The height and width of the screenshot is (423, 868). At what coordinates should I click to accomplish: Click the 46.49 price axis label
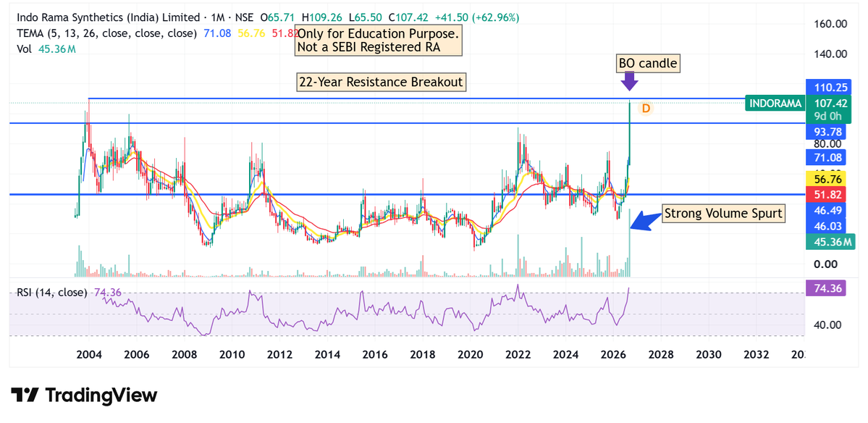click(825, 210)
